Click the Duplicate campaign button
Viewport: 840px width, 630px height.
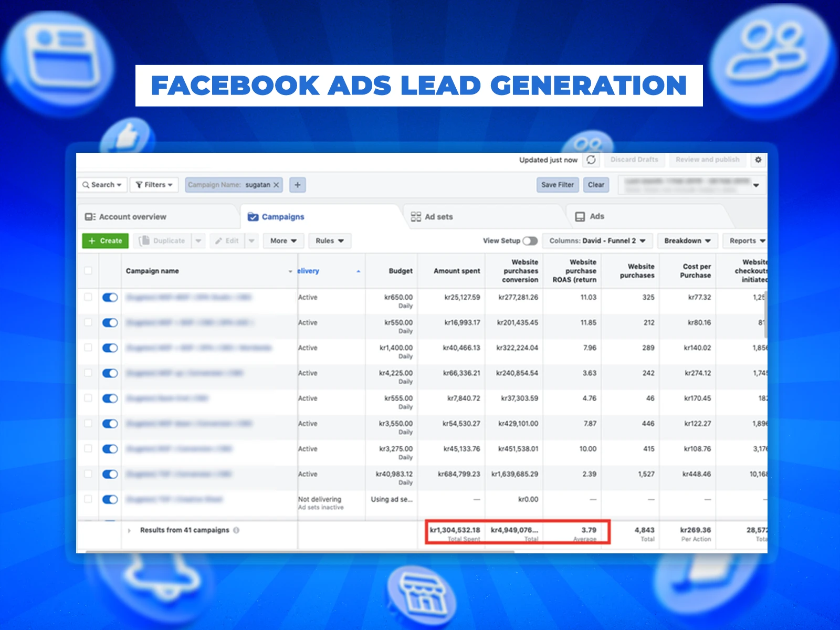[162, 241]
